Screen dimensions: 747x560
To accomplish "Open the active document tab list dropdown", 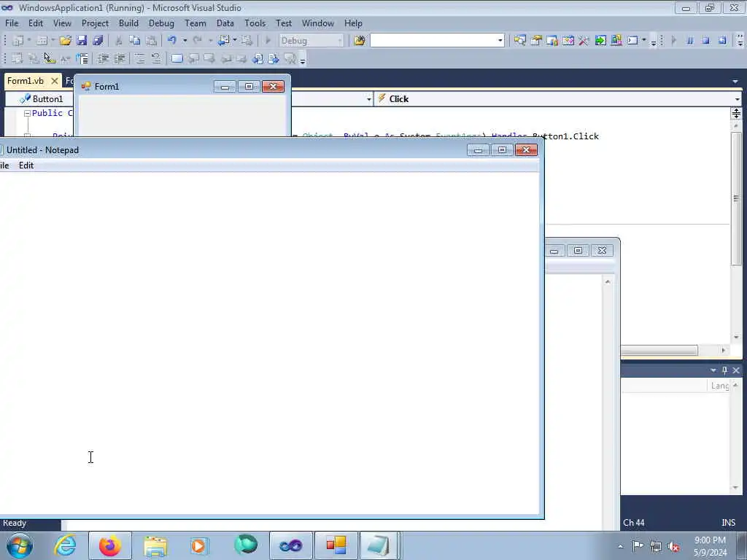I will point(735,82).
